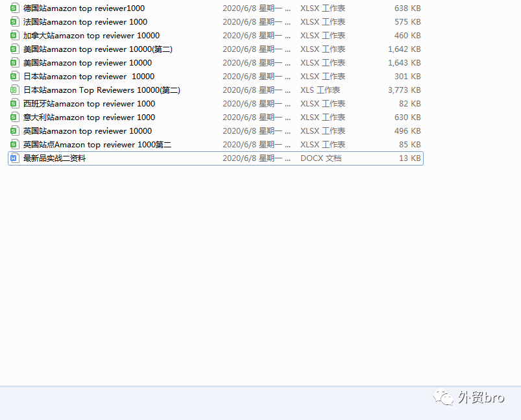Click the 82 KB size value
Image resolution: width=521 pixels, height=420 pixels.
pyautogui.click(x=410, y=104)
